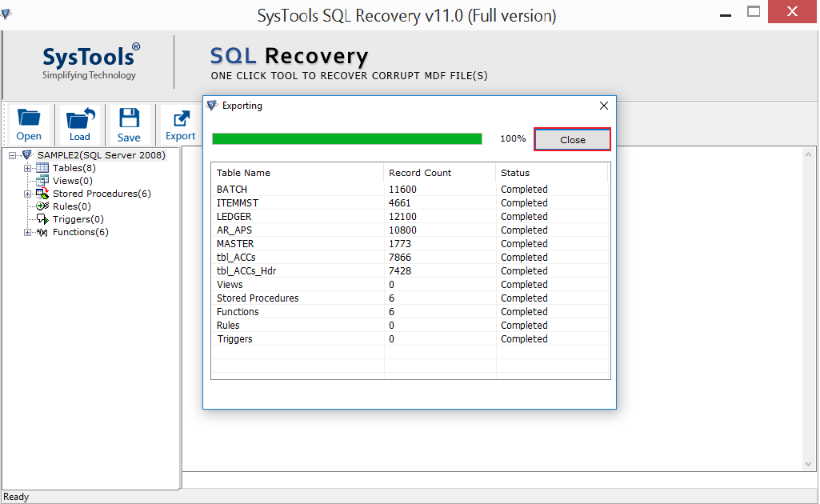Select the MASTER table row
This screenshot has height=504, width=820.
tap(410, 244)
